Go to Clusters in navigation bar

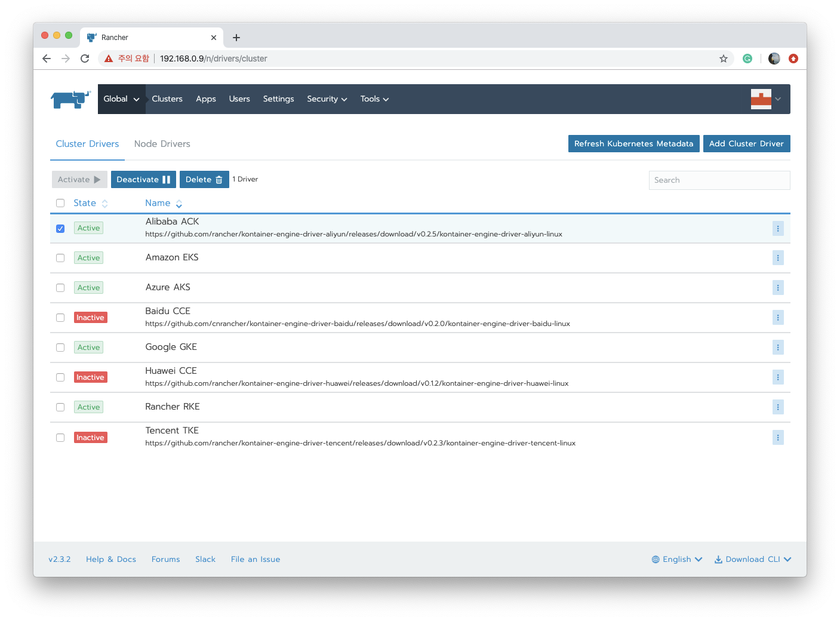(167, 99)
